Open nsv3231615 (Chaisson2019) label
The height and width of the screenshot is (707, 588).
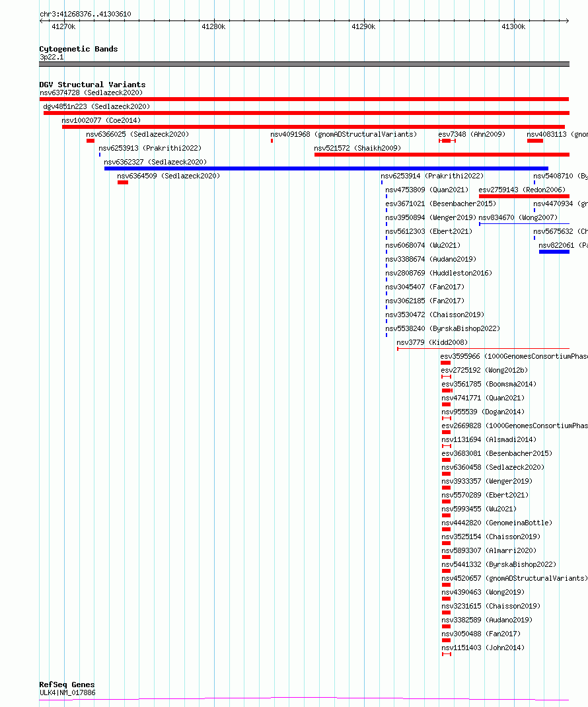[x=491, y=607]
